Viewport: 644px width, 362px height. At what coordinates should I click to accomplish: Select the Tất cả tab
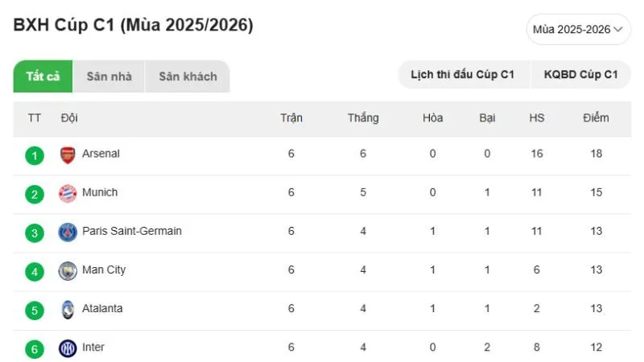click(43, 76)
